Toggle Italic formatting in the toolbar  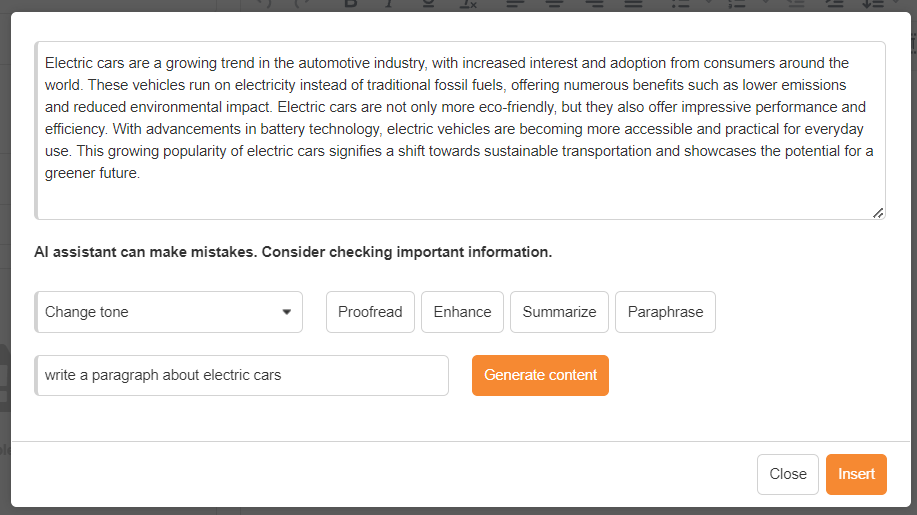tap(389, 5)
